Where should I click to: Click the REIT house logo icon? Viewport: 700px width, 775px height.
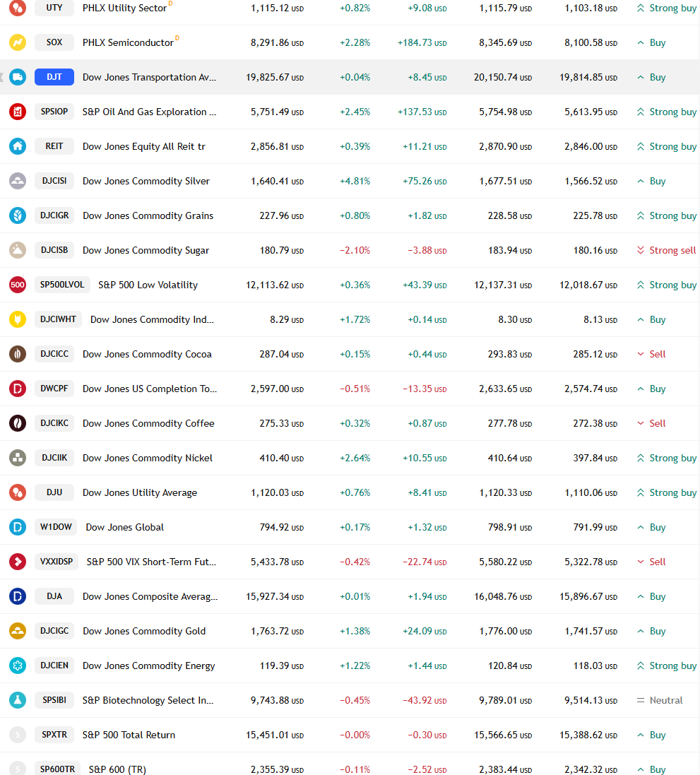click(17, 146)
